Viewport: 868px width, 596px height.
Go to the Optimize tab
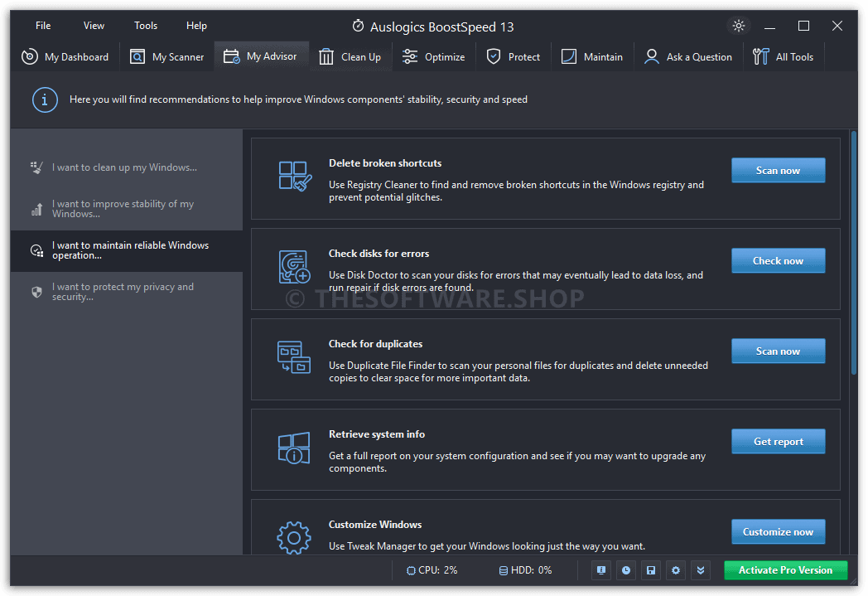[x=433, y=56]
